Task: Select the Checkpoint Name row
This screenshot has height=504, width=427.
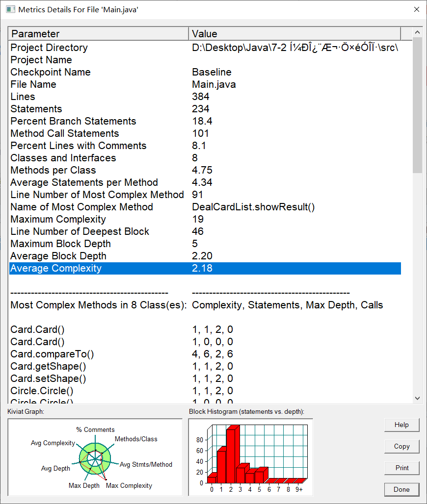Action: coord(205,72)
